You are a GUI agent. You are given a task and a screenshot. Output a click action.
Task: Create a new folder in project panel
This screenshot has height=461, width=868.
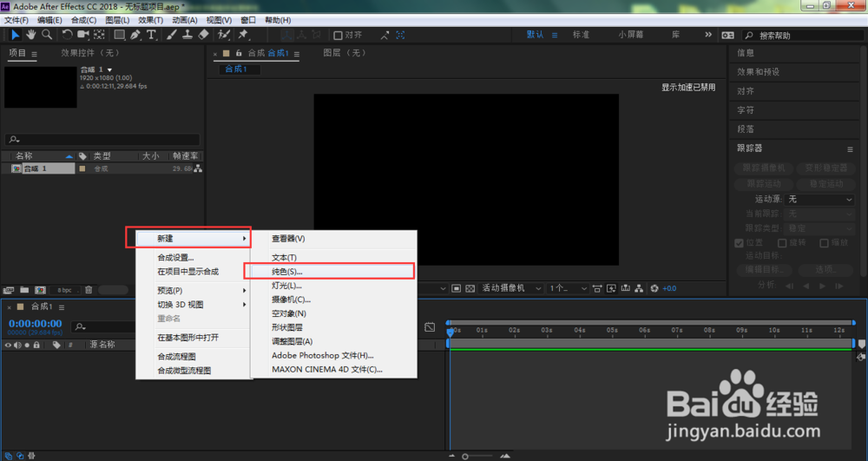coord(24,290)
